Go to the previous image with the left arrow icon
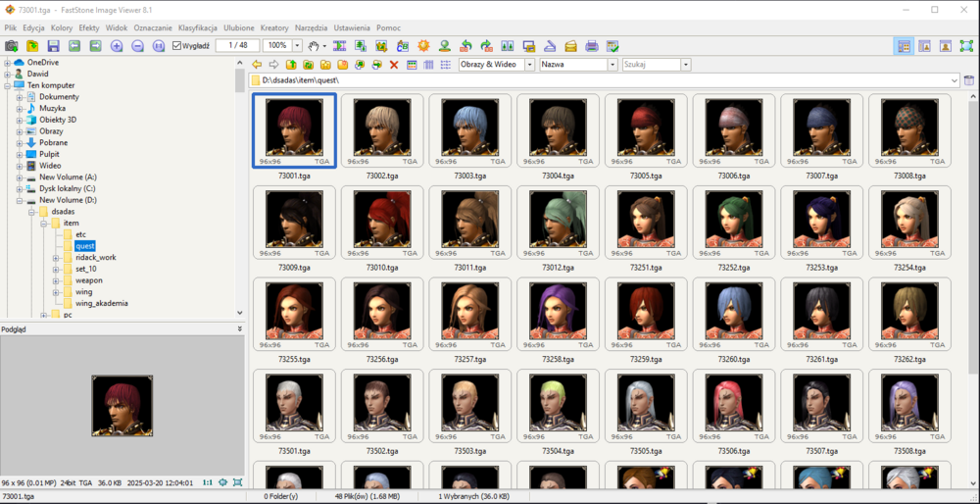The height and width of the screenshot is (504, 980). pyautogui.click(x=74, y=46)
